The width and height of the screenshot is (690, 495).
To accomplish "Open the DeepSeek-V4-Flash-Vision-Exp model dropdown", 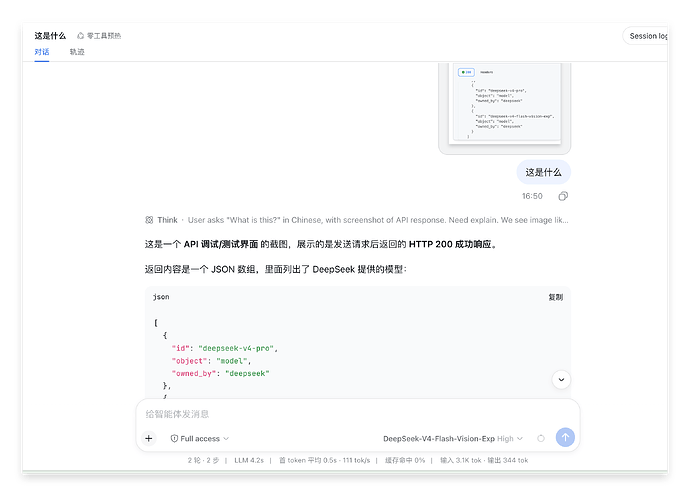I will tap(453, 439).
